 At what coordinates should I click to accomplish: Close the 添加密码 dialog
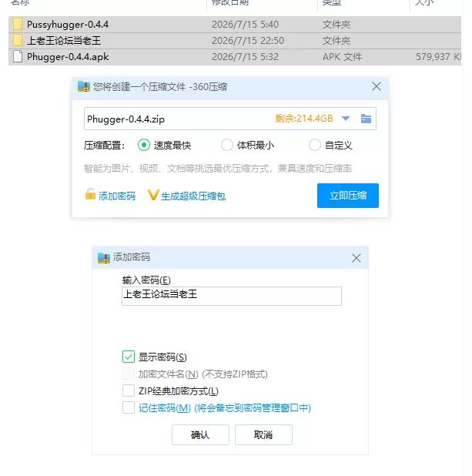point(357,258)
